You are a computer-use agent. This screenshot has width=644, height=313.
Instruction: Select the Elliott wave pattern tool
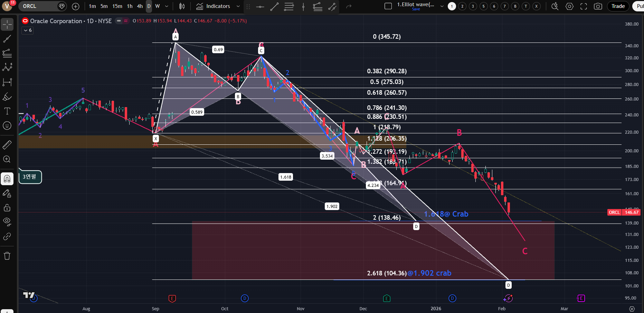click(x=7, y=67)
